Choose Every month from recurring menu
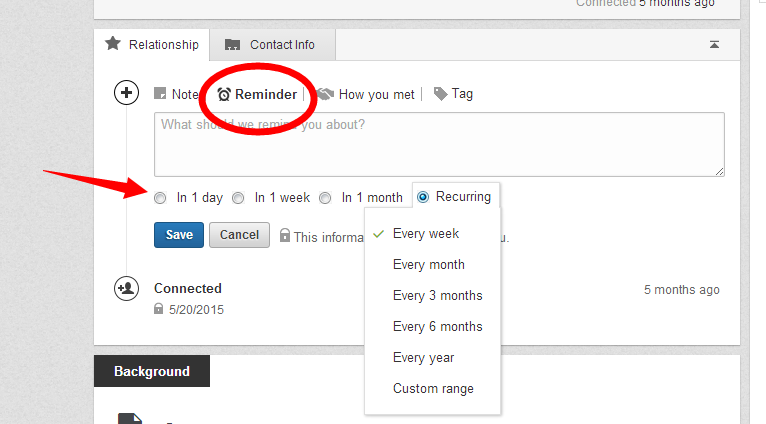The width and height of the screenshot is (766, 424). tap(428, 265)
